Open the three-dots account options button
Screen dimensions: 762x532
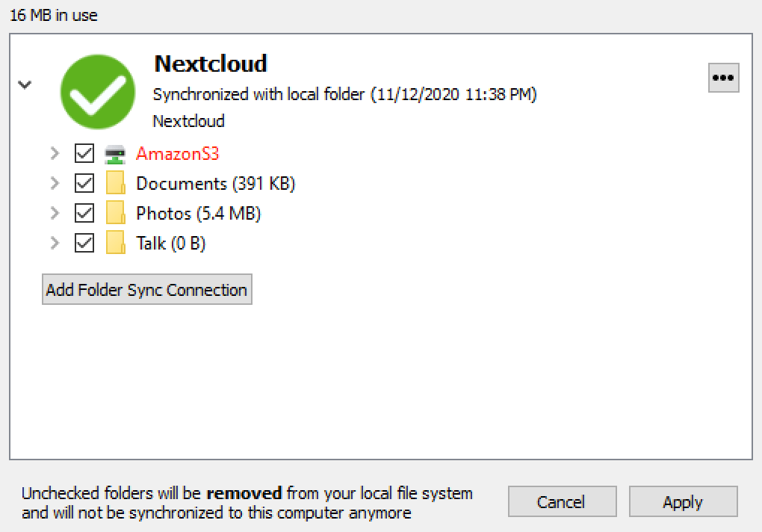coord(723,78)
